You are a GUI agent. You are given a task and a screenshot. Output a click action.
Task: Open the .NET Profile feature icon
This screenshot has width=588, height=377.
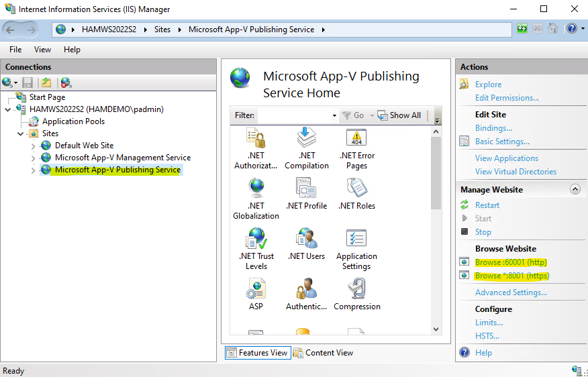click(x=306, y=188)
